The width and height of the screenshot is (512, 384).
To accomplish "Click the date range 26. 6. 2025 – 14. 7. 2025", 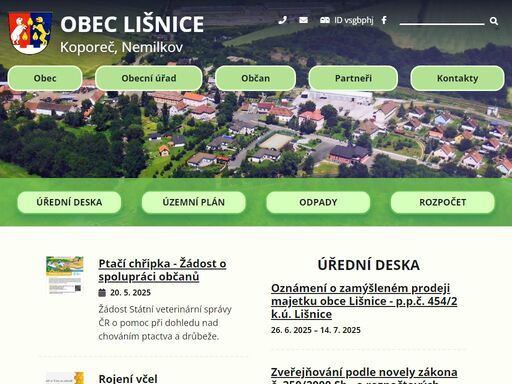I will (316, 330).
